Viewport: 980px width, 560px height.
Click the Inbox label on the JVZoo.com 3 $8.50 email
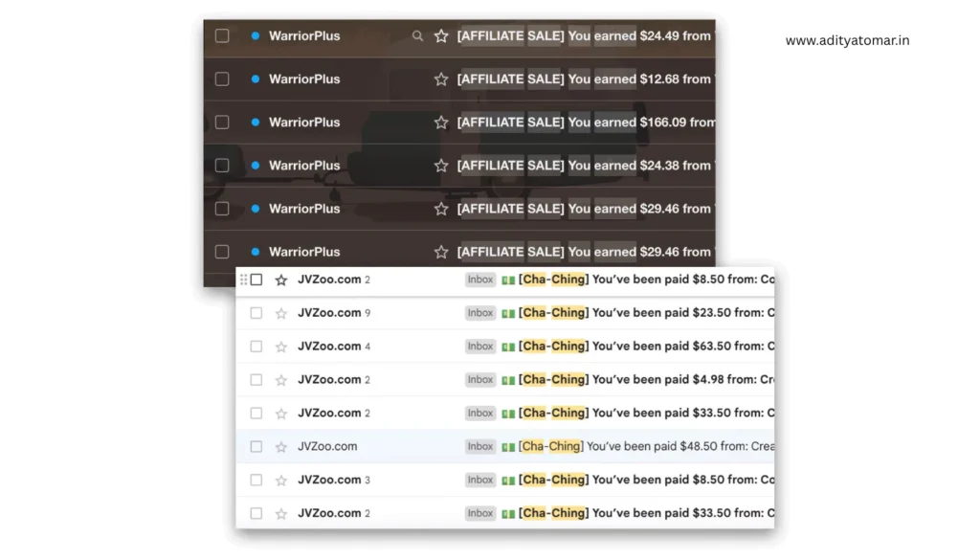(480, 480)
